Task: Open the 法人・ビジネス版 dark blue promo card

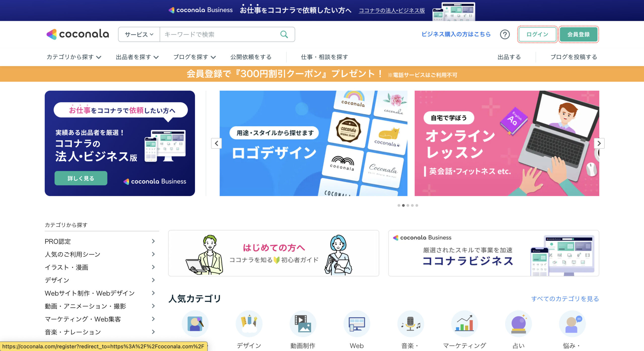Action: tap(120, 143)
